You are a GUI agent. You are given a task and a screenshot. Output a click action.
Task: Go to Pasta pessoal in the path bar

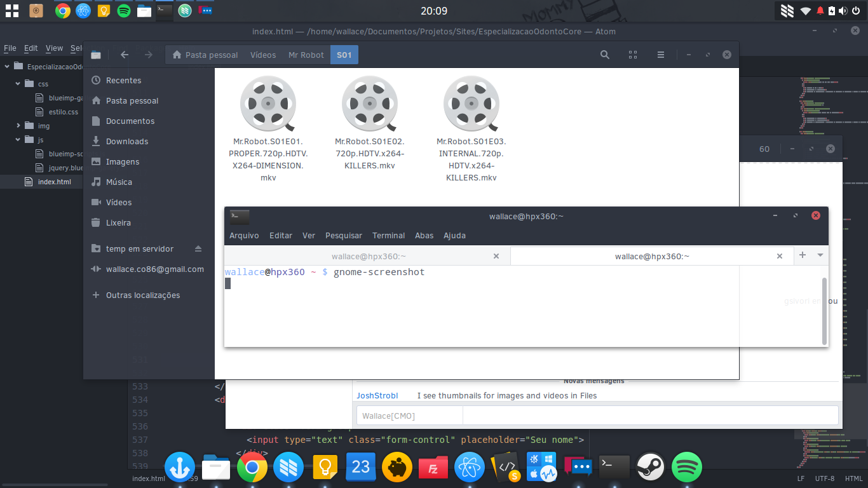click(205, 55)
